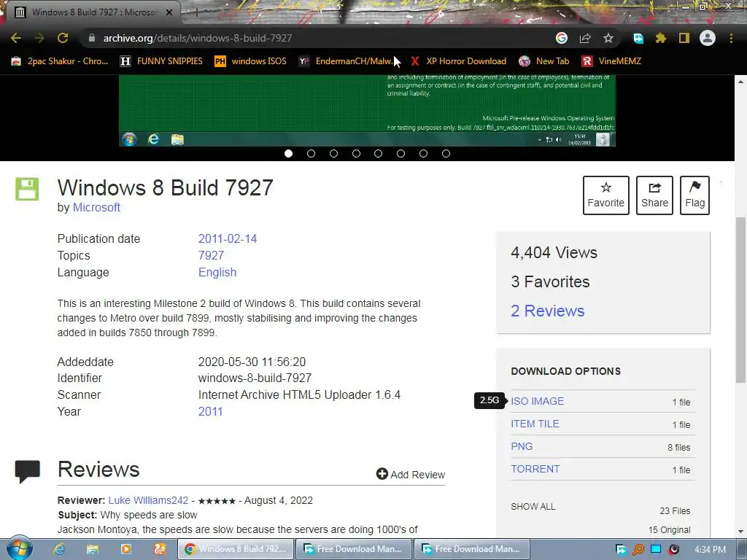
Task: Open the Chrome profile avatar
Action: pyautogui.click(x=708, y=38)
